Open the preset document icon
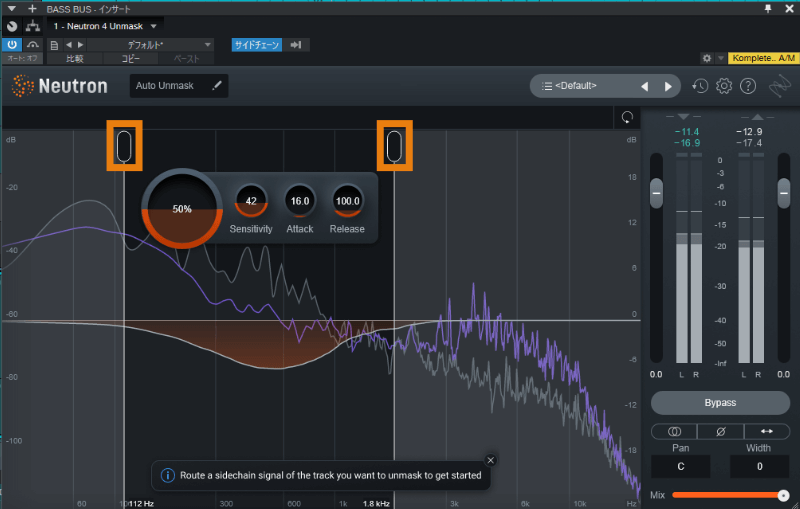The height and width of the screenshot is (509, 800). point(54,45)
